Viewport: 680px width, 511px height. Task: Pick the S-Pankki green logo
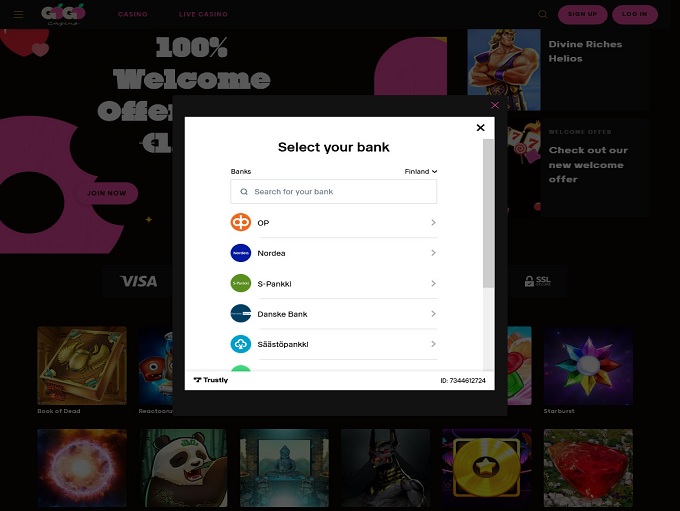click(x=241, y=283)
